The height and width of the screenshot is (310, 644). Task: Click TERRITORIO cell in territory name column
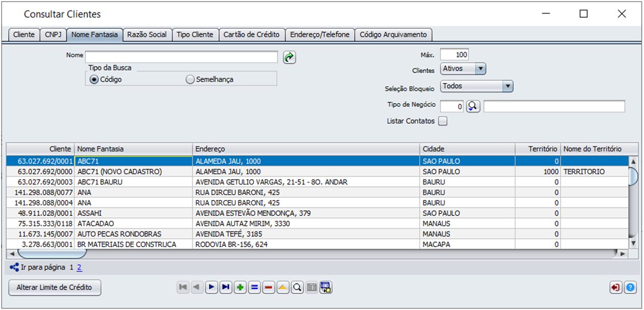pyautogui.click(x=595, y=172)
